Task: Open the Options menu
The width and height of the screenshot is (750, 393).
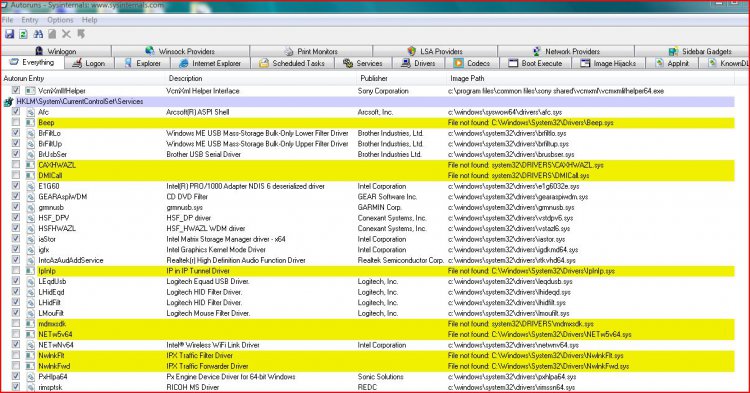Action: (x=60, y=20)
